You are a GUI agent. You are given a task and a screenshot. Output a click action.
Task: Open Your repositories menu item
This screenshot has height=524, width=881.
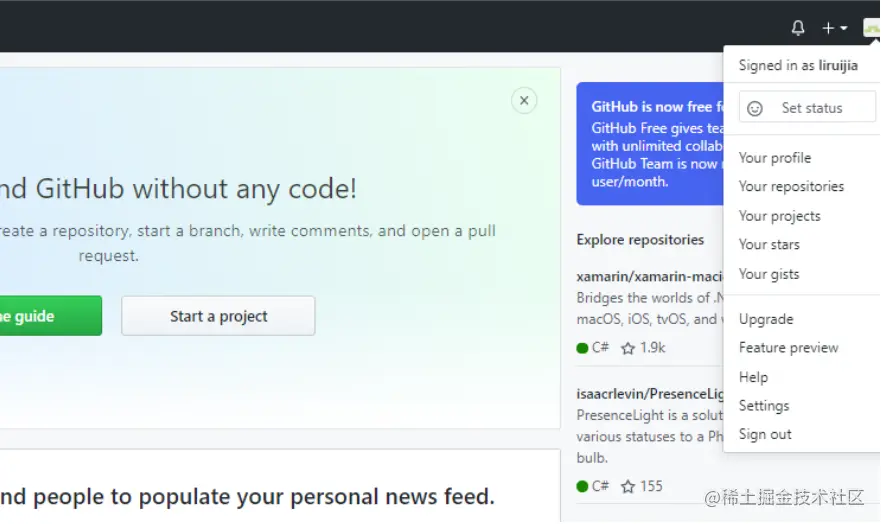click(791, 186)
